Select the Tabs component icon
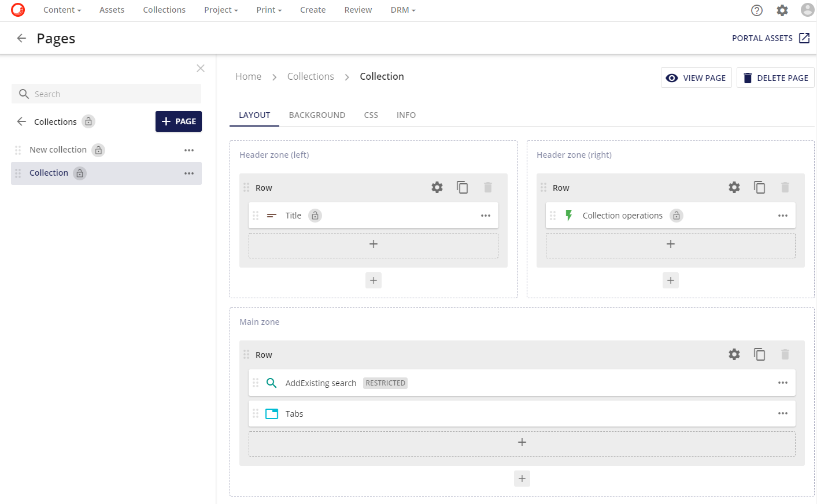The image size is (817, 504). [271, 413]
